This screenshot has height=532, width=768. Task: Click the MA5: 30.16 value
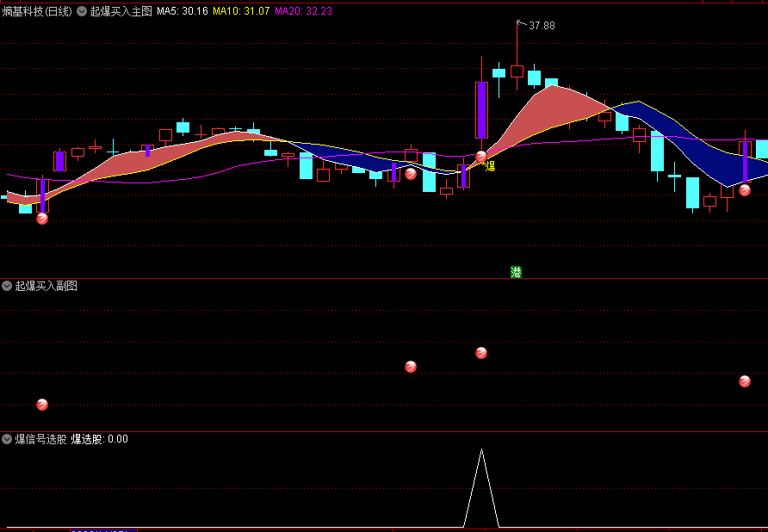click(183, 11)
